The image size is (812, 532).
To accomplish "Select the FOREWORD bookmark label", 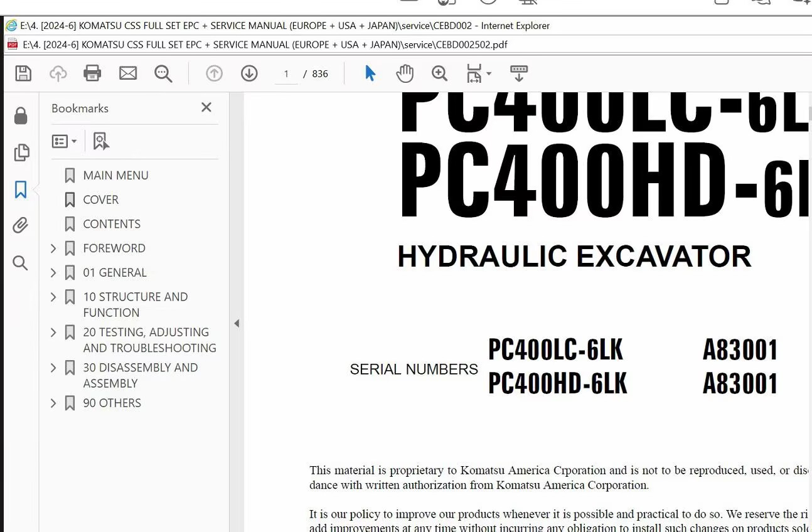I will pos(114,248).
